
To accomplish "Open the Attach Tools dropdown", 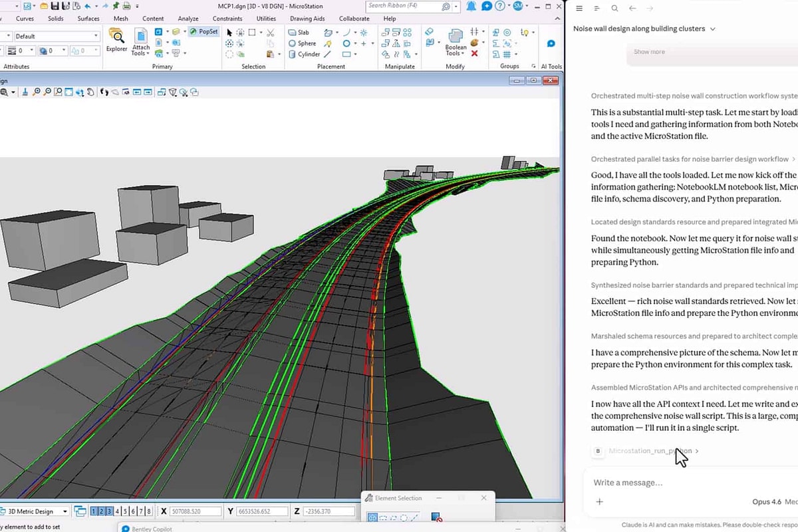I will click(141, 42).
